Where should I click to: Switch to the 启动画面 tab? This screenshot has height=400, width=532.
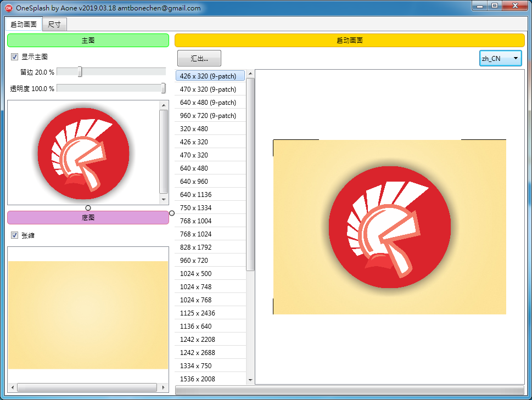click(24, 24)
